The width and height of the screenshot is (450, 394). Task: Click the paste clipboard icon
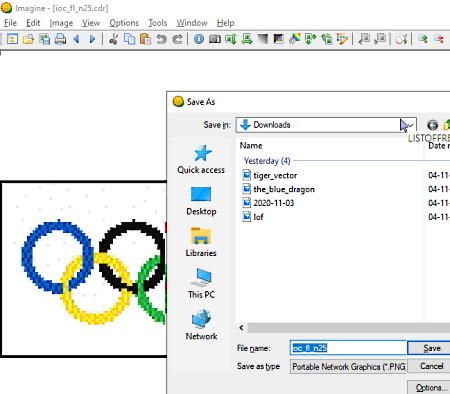point(145,39)
